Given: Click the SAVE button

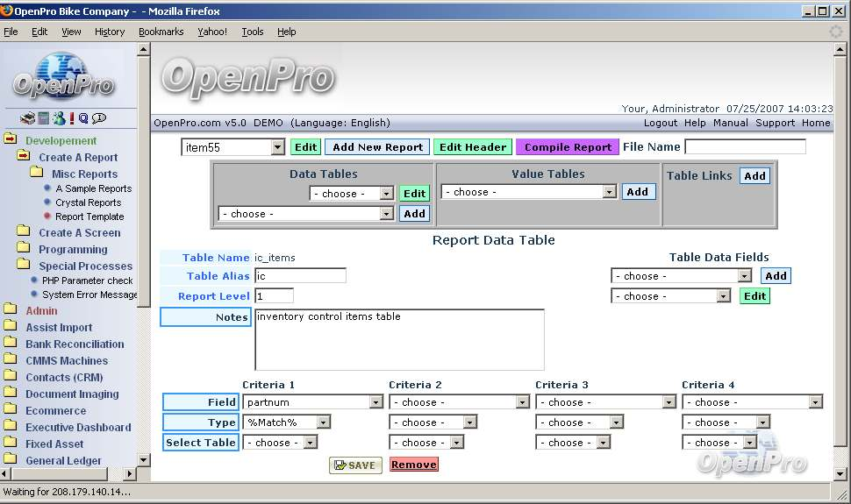Looking at the screenshot, I should point(355,465).
